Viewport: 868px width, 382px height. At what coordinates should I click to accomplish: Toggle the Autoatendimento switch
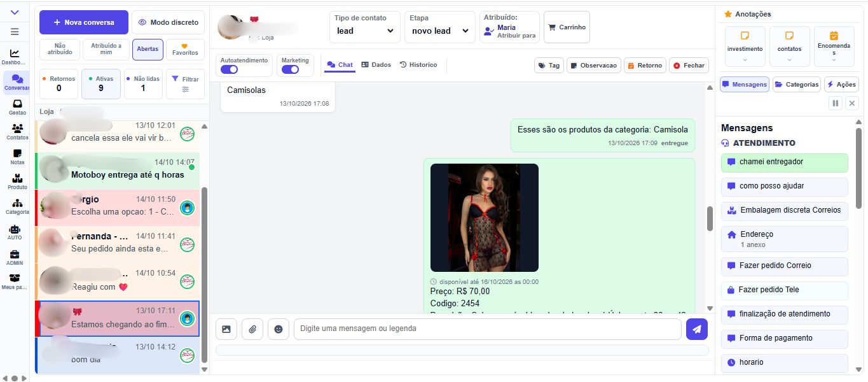[230, 69]
